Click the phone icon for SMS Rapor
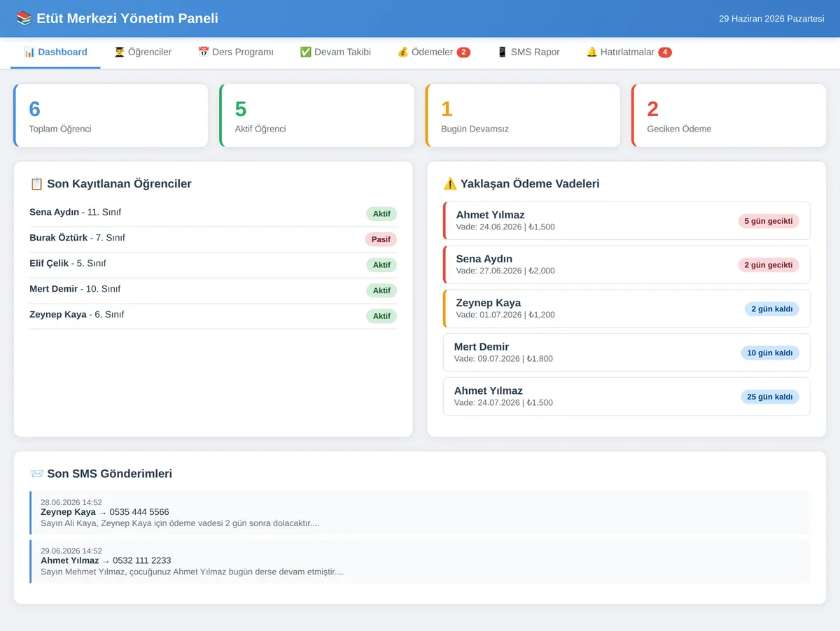 pyautogui.click(x=502, y=52)
